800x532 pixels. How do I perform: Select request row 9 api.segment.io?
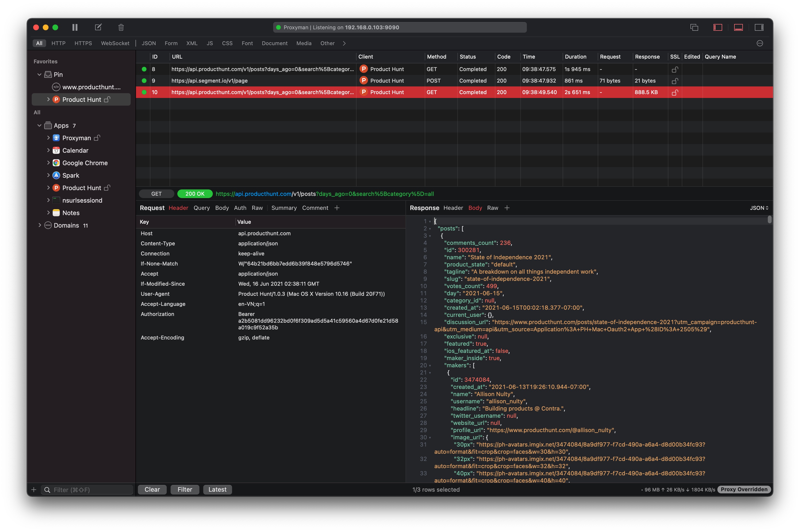pos(454,81)
